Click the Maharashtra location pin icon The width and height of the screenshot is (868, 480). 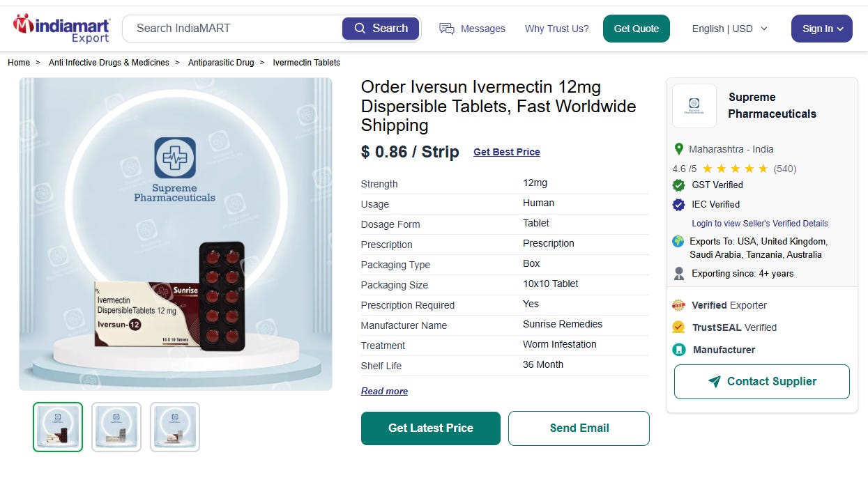(x=678, y=149)
